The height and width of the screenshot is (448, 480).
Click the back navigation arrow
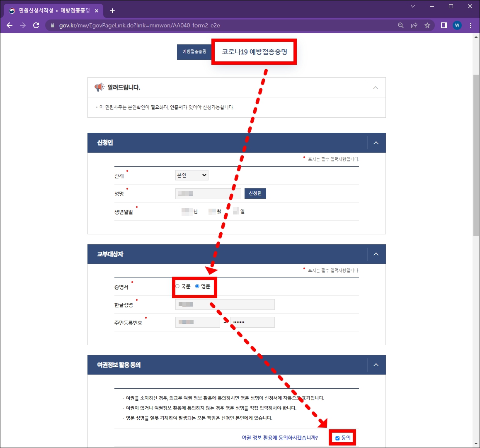click(9, 25)
